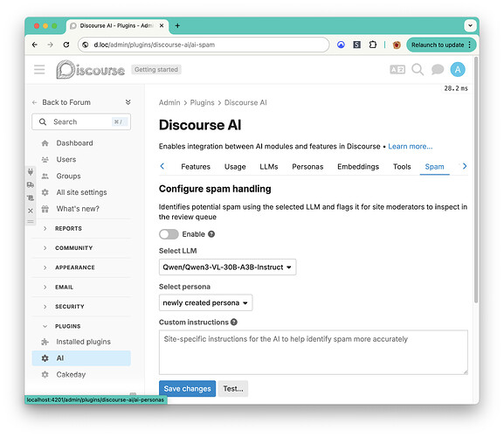
Task: Close the dev toolbar with X
Action: tap(31, 211)
